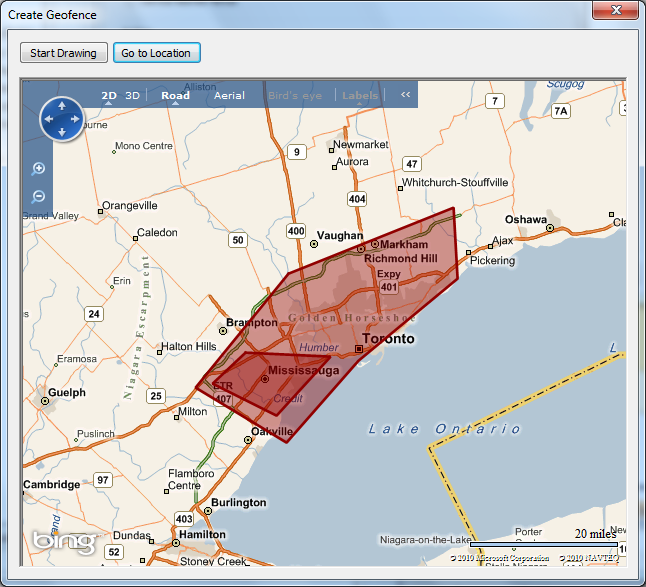
Task: Click the Pickering label
Action: (493, 261)
